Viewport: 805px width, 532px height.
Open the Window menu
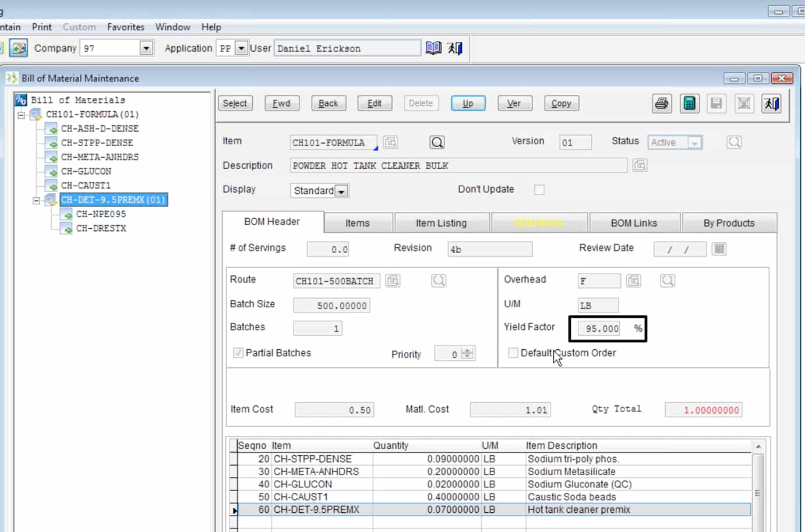coord(172,27)
